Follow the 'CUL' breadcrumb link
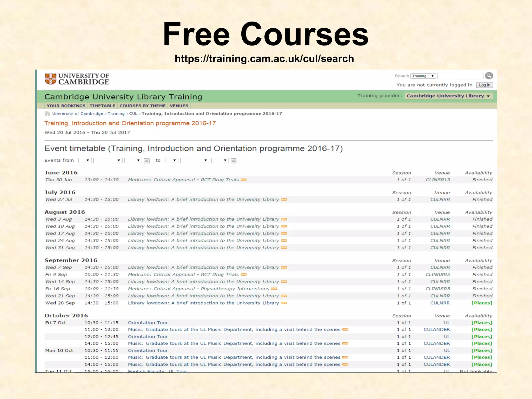Screen dimensions: 532x399 click(x=133, y=114)
